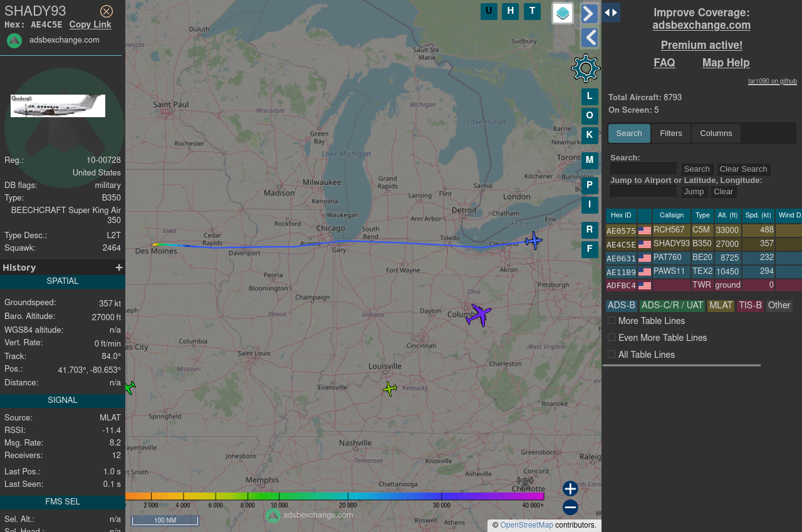Toggle the R map option button
Image resolution: width=802 pixels, height=532 pixels.
click(x=590, y=230)
